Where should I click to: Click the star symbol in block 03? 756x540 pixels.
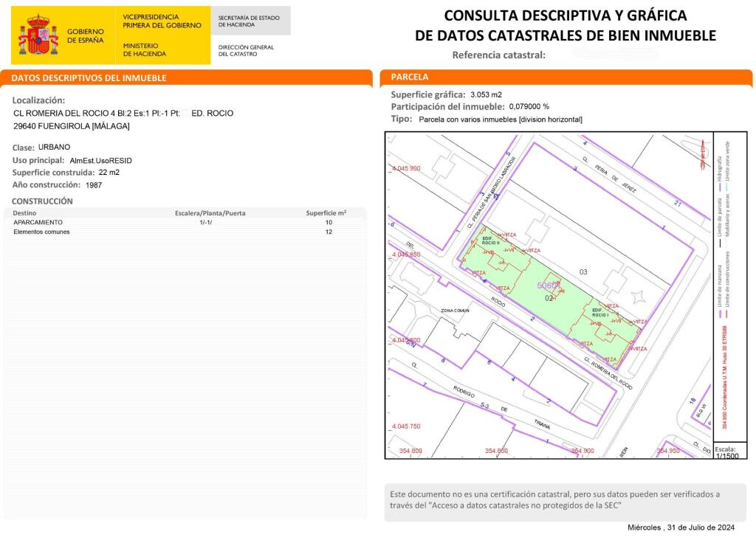pos(639,297)
